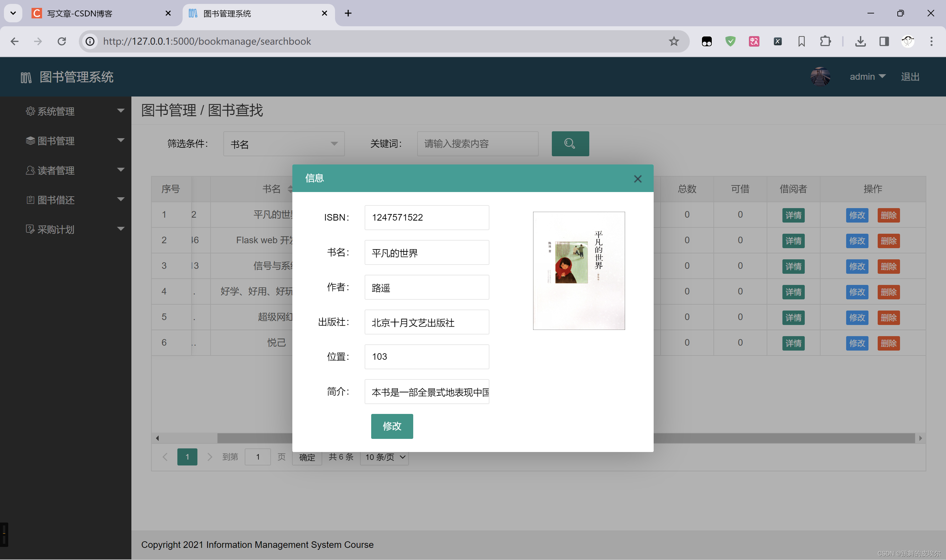Toggle the browser side panel icon
946x560 pixels.
coord(884,41)
